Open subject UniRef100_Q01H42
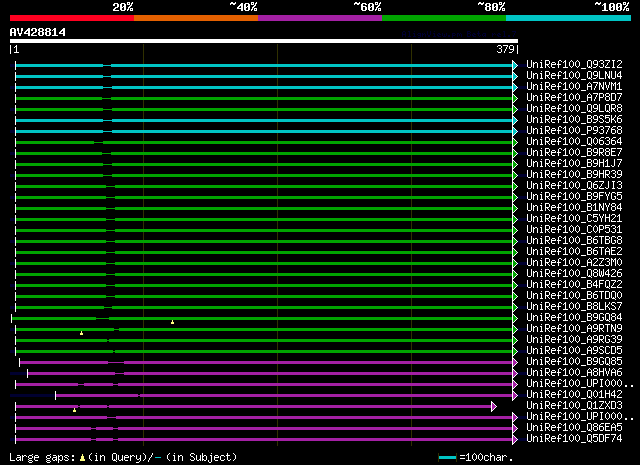Screen dimensions: 640x465 coord(574,395)
